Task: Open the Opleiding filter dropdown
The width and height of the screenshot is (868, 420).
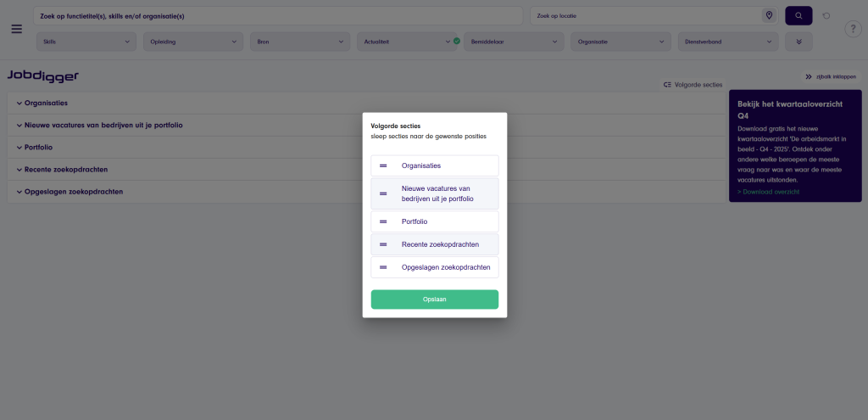Action: [x=192, y=41]
